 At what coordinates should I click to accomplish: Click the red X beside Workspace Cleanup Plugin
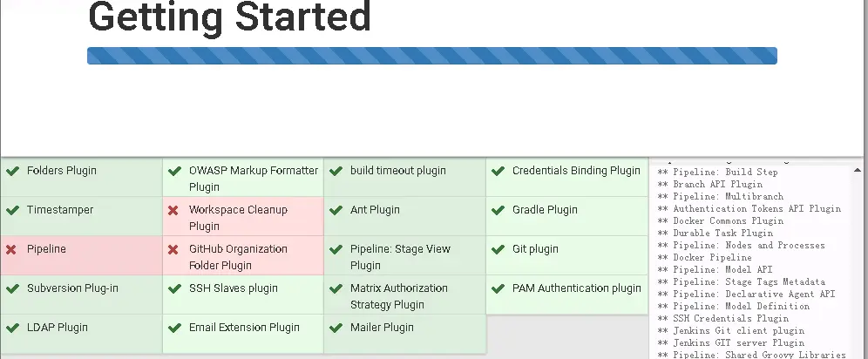pos(173,211)
